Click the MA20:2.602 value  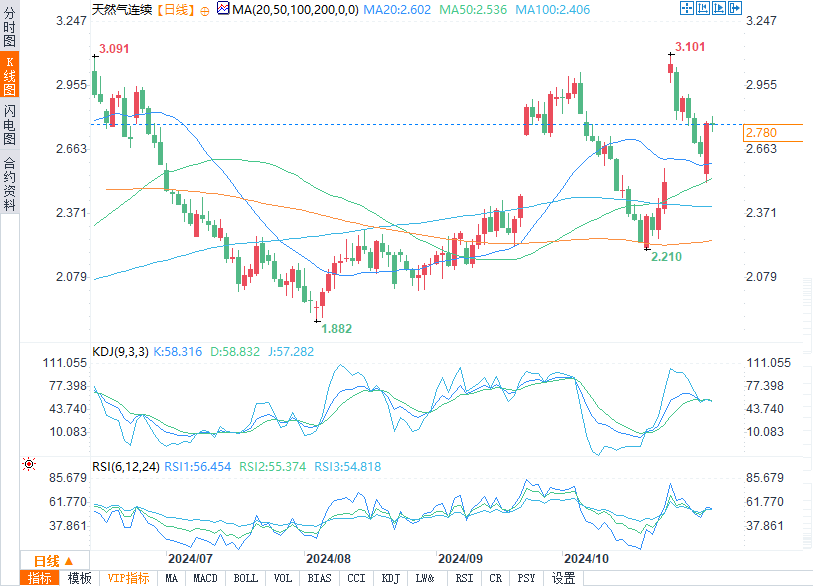(397, 9)
